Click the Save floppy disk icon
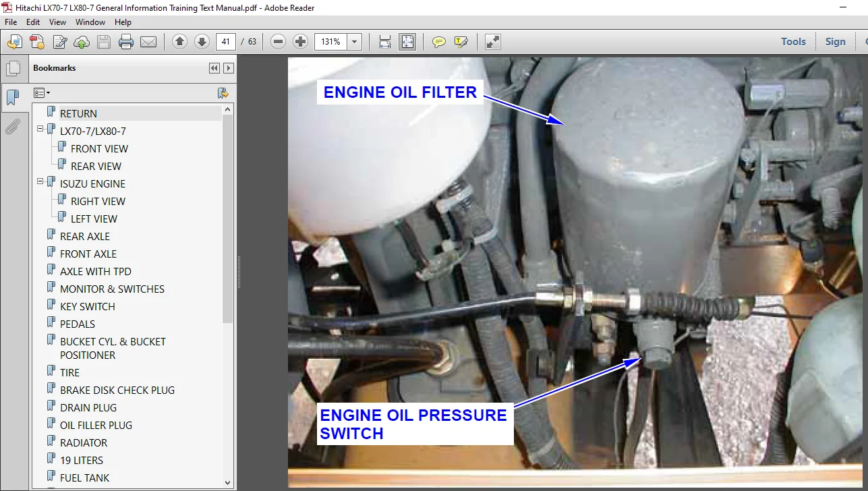The height and width of the screenshot is (491, 868). 104,42
